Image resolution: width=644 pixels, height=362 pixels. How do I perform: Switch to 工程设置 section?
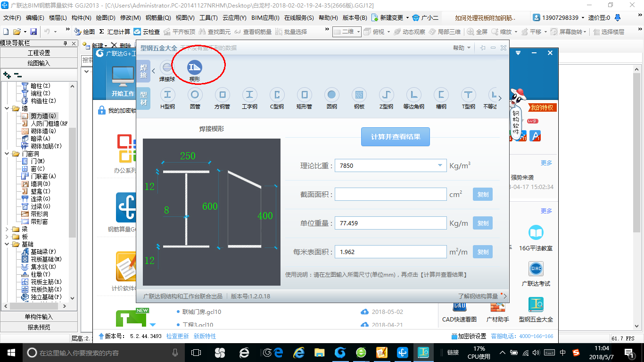39,53
